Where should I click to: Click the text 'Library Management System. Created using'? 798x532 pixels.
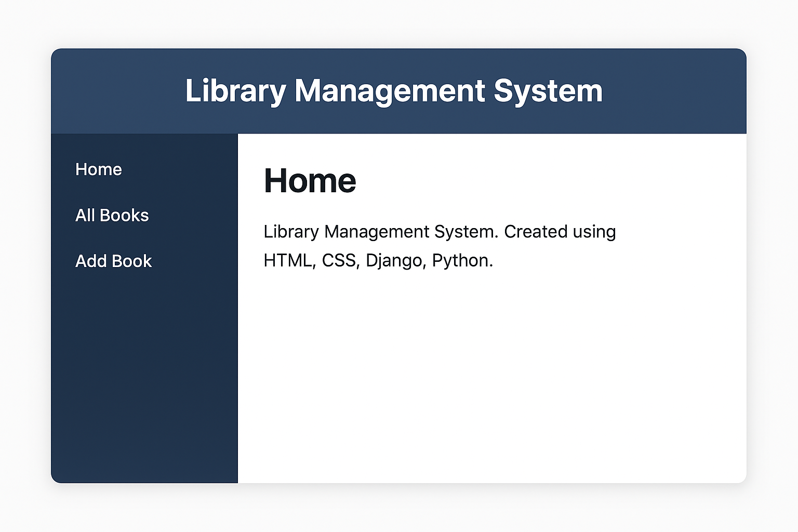pyautogui.click(x=440, y=232)
